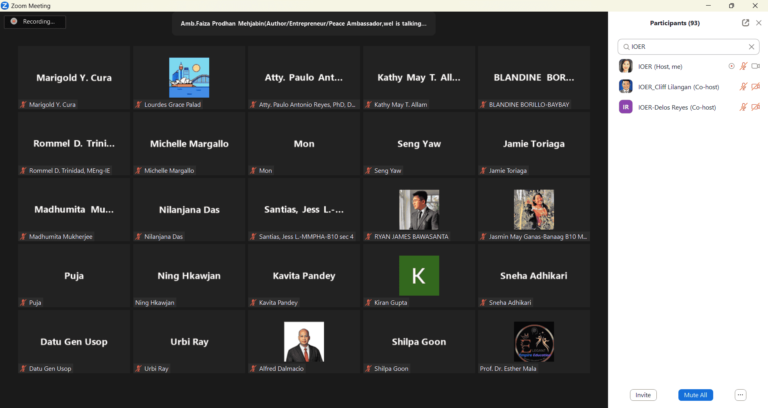The width and height of the screenshot is (768, 408).
Task: Clear the IOER search text
Action: pyautogui.click(x=751, y=47)
